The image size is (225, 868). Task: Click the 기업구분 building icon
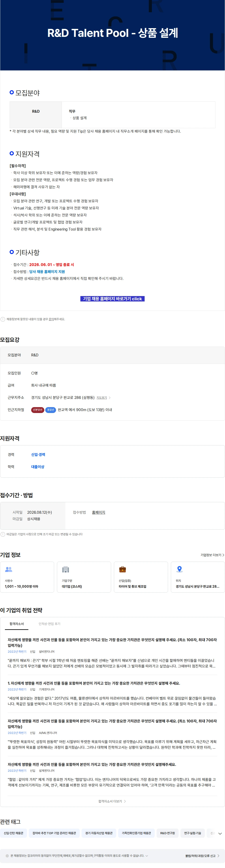point(66,569)
